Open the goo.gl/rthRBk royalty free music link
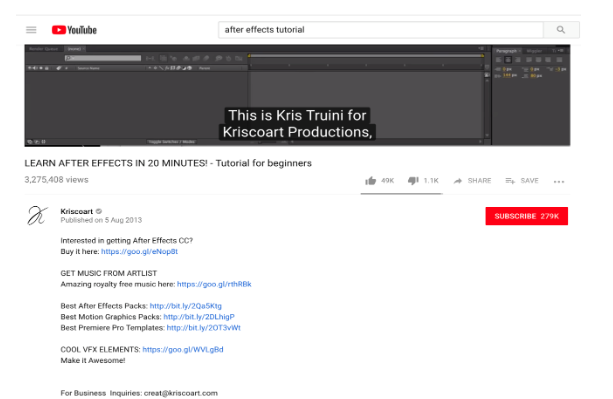This screenshot has width=613, height=399. tap(214, 284)
